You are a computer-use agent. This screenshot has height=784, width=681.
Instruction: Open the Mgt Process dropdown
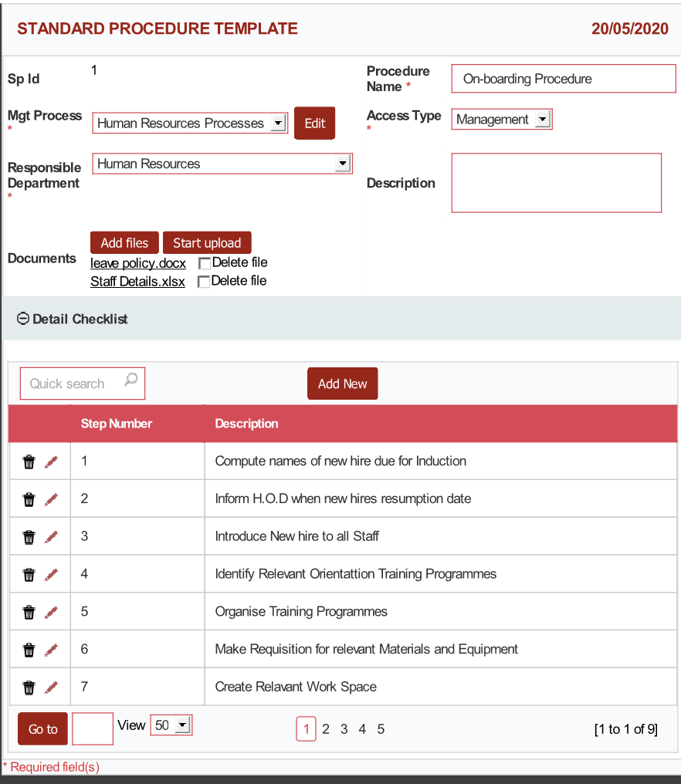click(x=278, y=123)
